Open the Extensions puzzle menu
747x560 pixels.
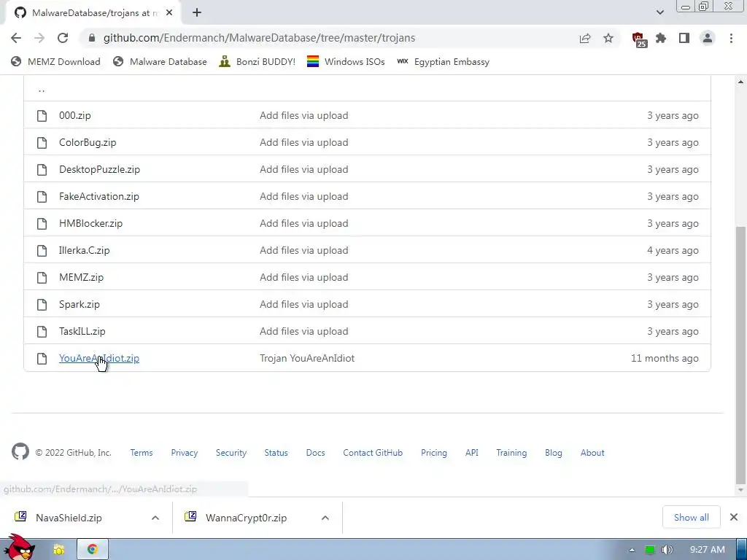[661, 38]
